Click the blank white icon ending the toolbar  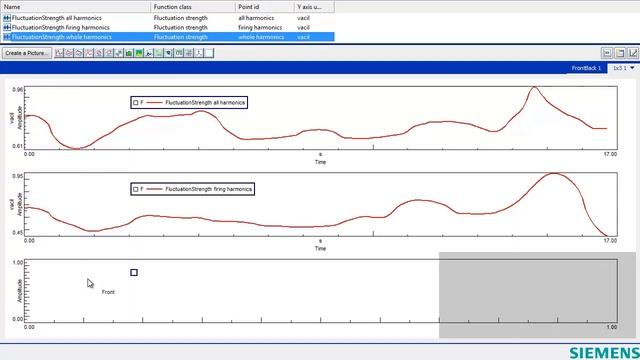[209, 53]
